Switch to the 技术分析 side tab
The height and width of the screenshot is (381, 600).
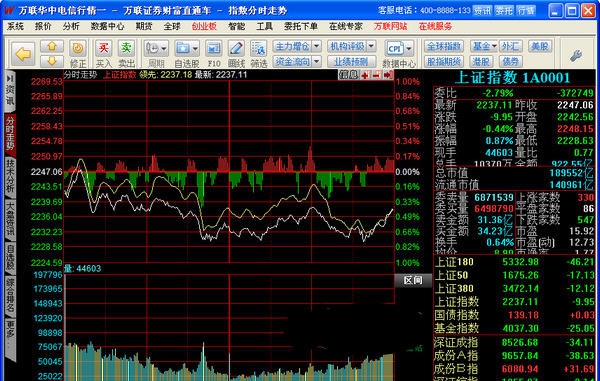pyautogui.click(x=10, y=176)
